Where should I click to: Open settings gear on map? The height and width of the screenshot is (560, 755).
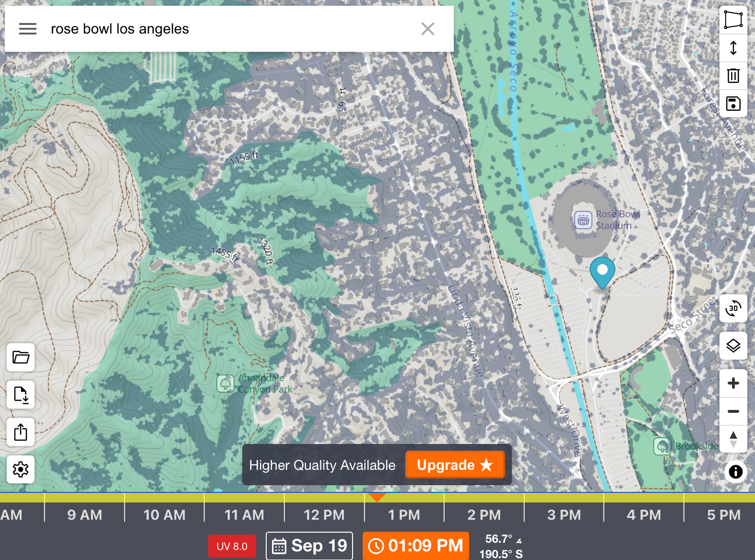[21, 469]
